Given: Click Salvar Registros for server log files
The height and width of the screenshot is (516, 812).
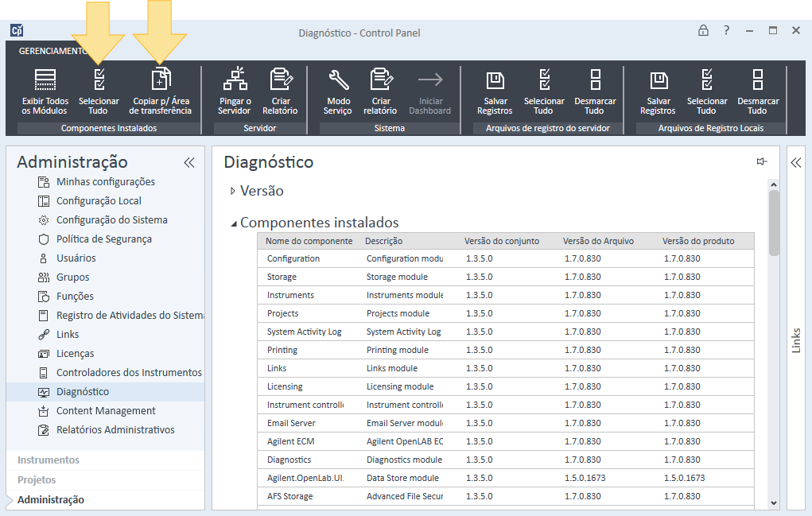Looking at the screenshot, I should tap(495, 91).
